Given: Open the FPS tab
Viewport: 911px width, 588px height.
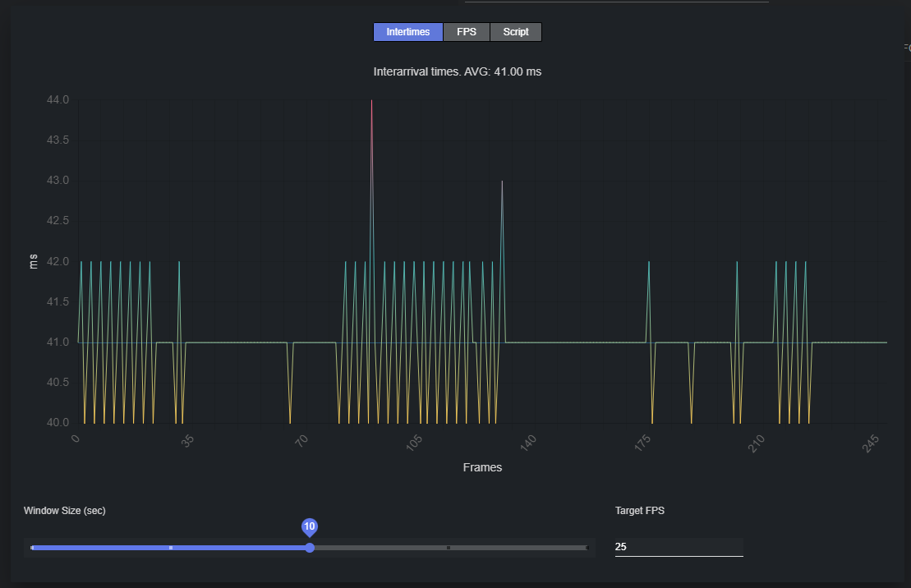Looking at the screenshot, I should point(467,32).
